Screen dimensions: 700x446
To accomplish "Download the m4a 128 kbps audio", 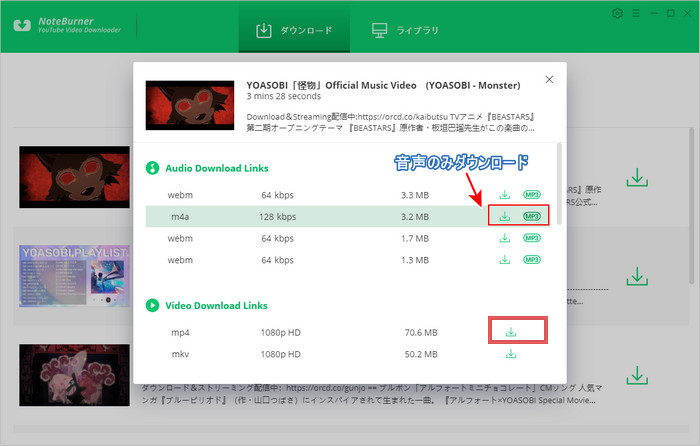I will point(505,216).
